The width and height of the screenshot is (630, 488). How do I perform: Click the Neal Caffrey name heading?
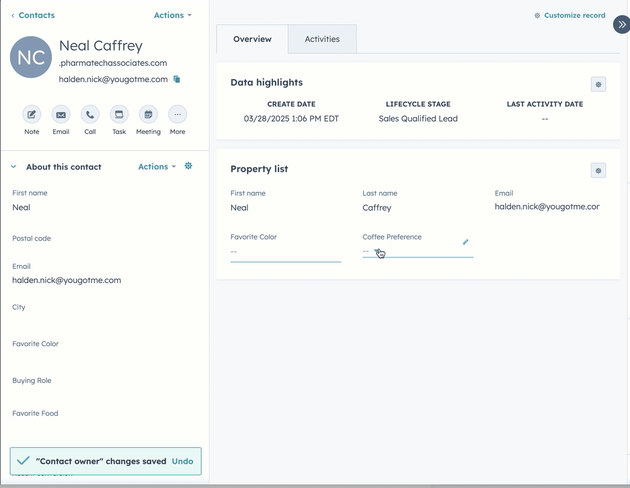[x=101, y=46]
